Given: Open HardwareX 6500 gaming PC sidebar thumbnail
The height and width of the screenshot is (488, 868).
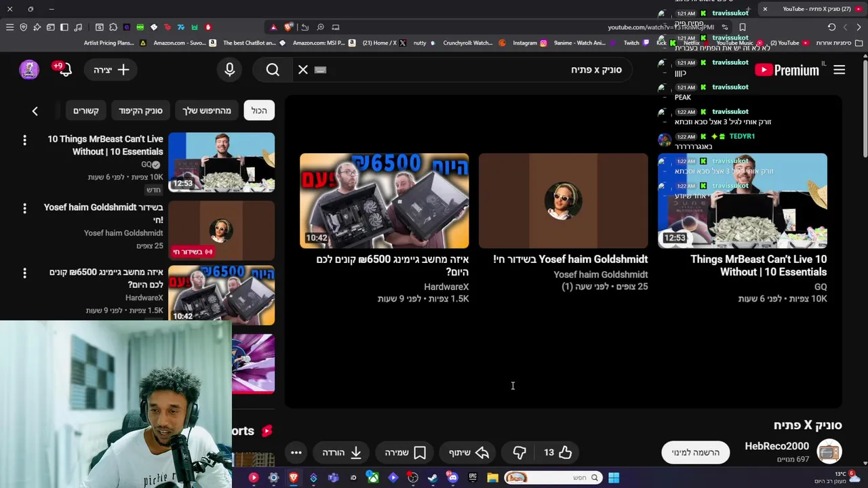Looking at the screenshot, I should click(221, 295).
